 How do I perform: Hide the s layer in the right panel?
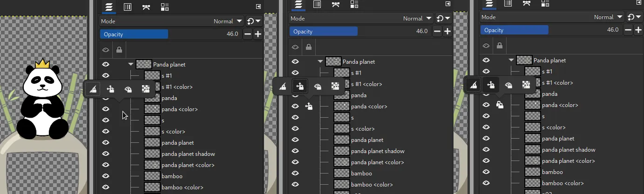click(x=486, y=116)
